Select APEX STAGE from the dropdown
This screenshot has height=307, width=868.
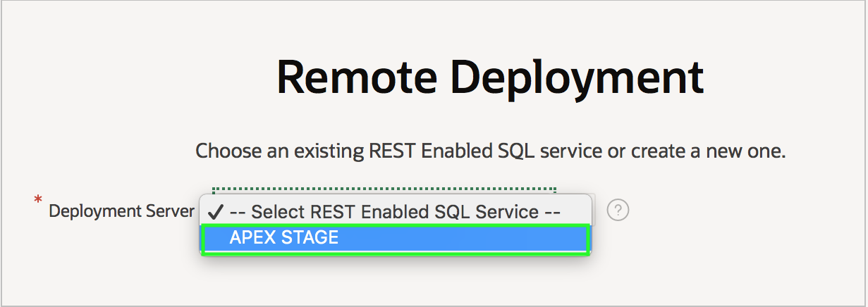tap(284, 238)
